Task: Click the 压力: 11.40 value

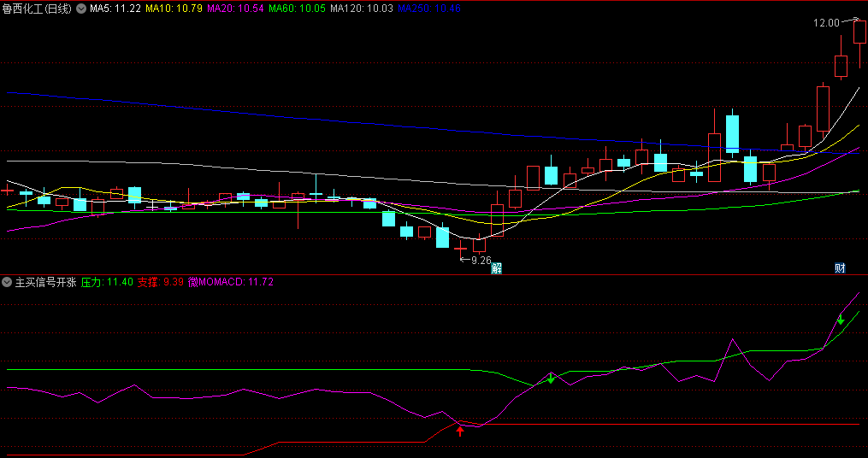Action: (x=107, y=282)
